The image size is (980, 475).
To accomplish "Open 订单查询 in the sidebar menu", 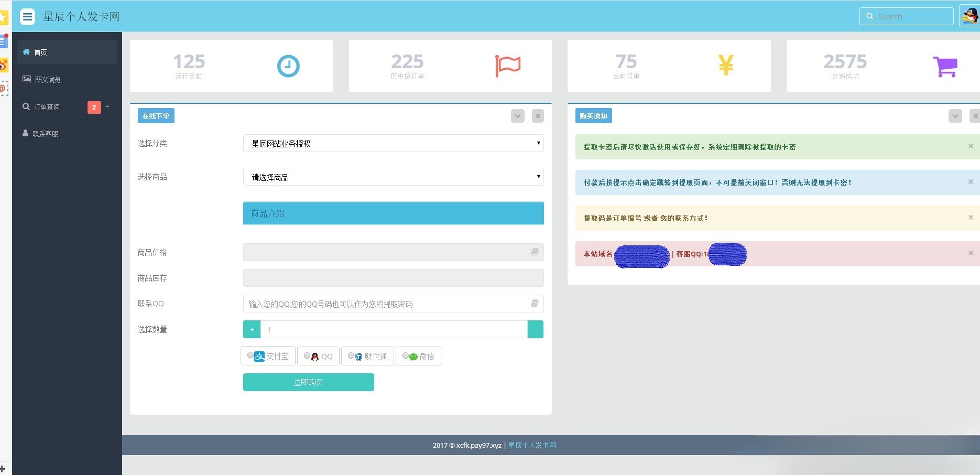I will click(47, 107).
